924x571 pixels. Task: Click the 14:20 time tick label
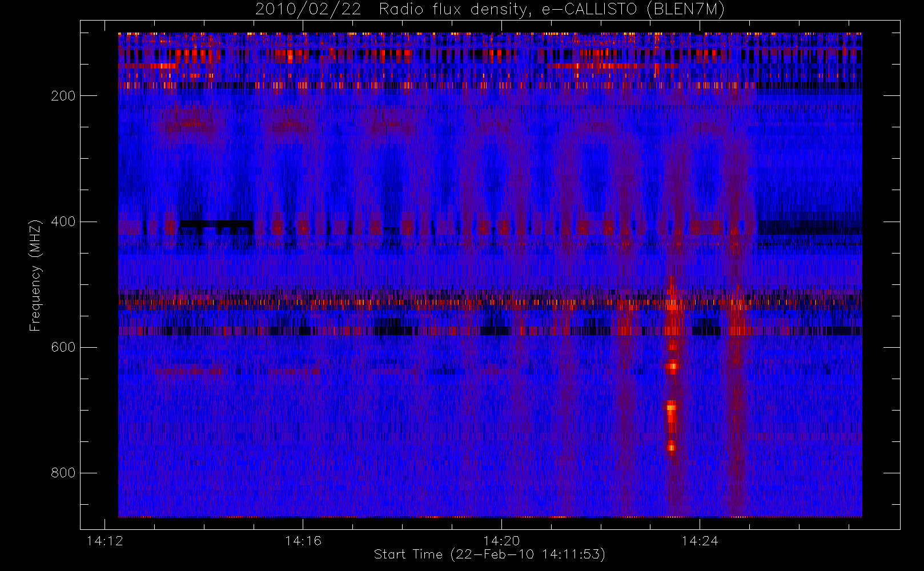click(x=501, y=541)
